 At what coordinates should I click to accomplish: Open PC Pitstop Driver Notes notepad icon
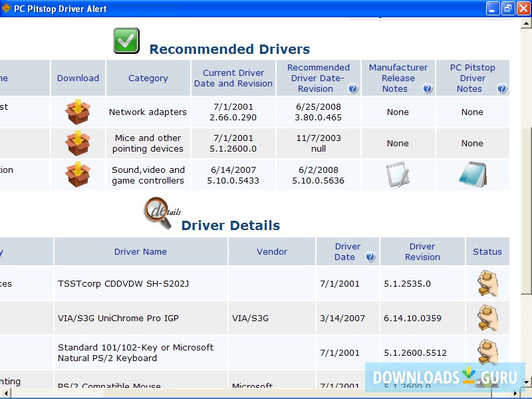(472, 175)
